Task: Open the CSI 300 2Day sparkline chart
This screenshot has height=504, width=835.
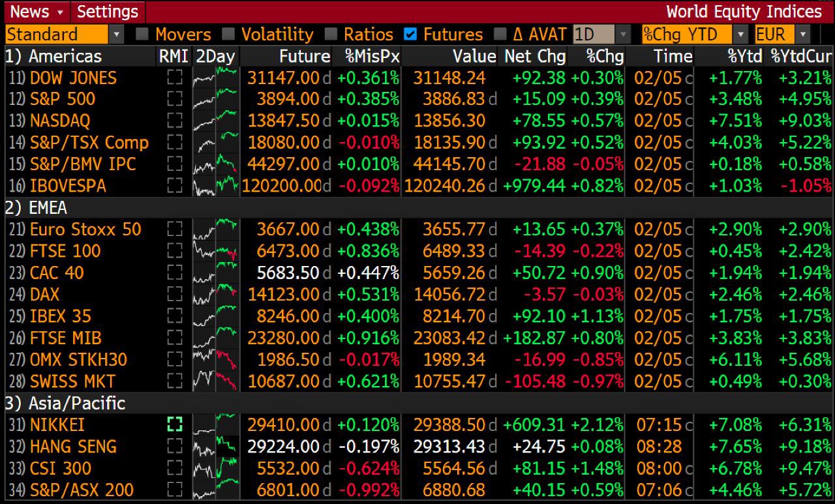Action: click(215, 468)
